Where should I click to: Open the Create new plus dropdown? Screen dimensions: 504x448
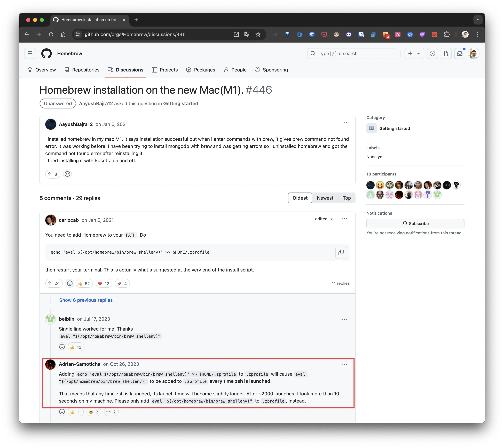click(x=414, y=53)
